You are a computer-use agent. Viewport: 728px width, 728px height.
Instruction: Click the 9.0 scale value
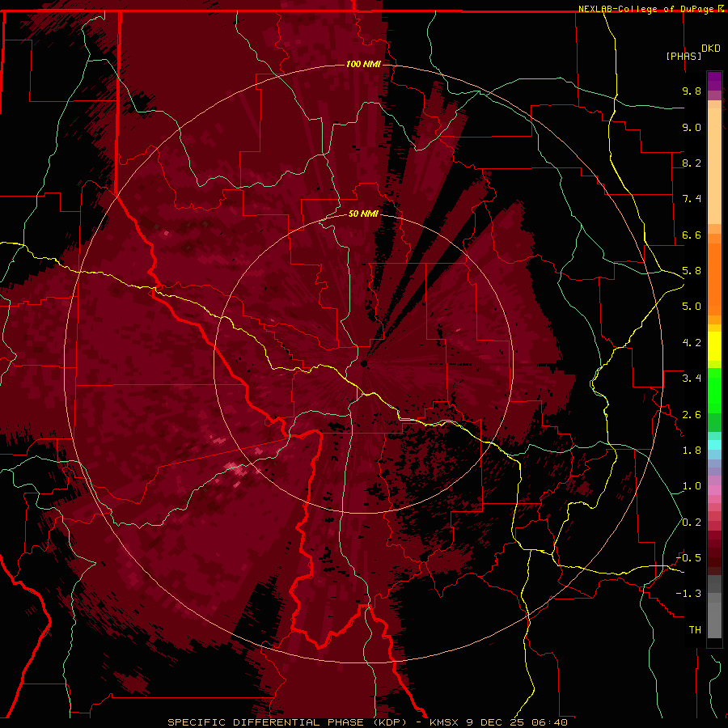[x=692, y=127]
